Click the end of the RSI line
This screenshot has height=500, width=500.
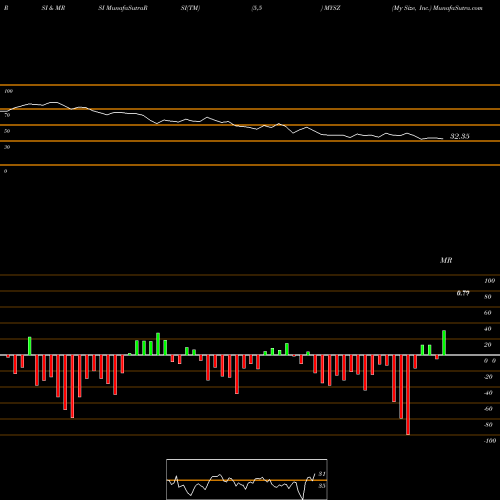[443, 138]
